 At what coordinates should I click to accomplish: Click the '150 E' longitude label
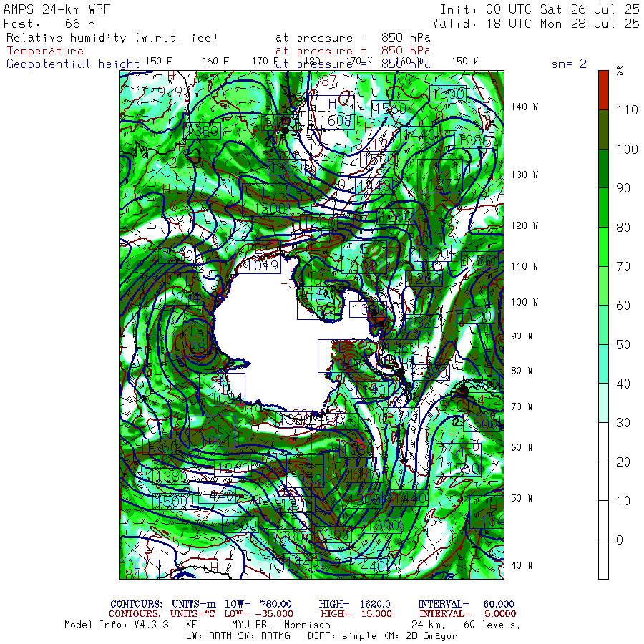click(x=159, y=62)
